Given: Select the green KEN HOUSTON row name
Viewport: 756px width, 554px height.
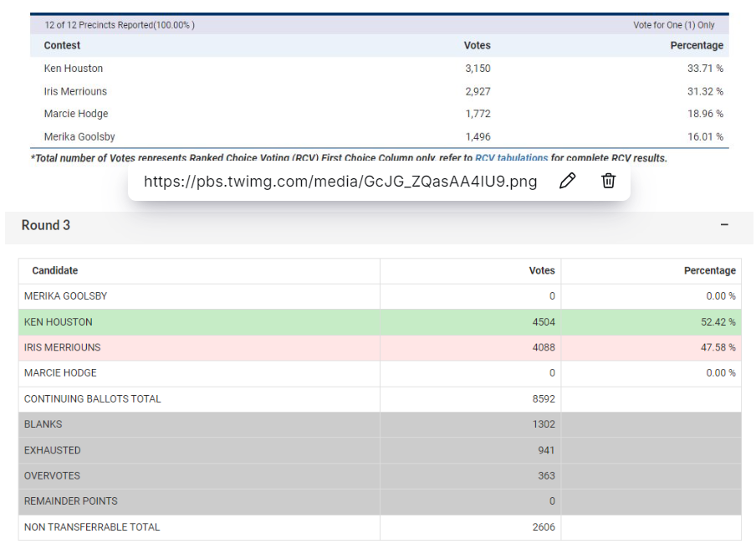Looking at the screenshot, I should [x=59, y=322].
